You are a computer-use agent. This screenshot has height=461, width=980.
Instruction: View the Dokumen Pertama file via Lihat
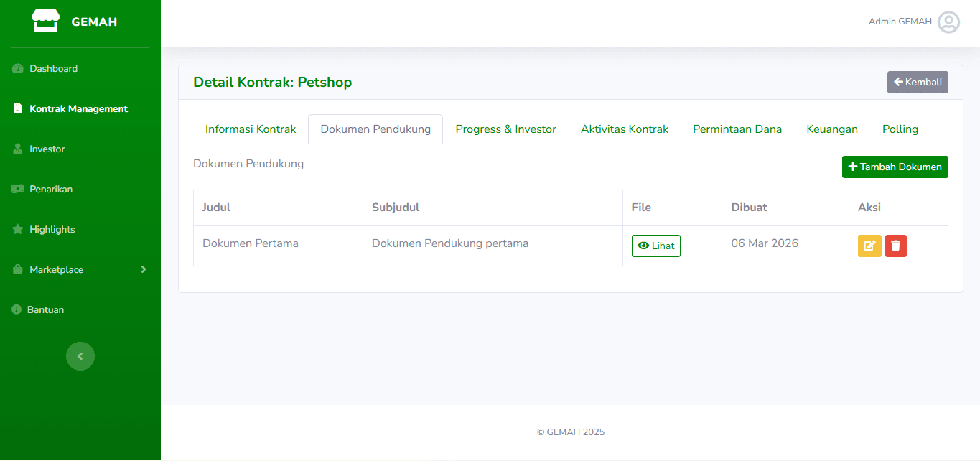655,246
